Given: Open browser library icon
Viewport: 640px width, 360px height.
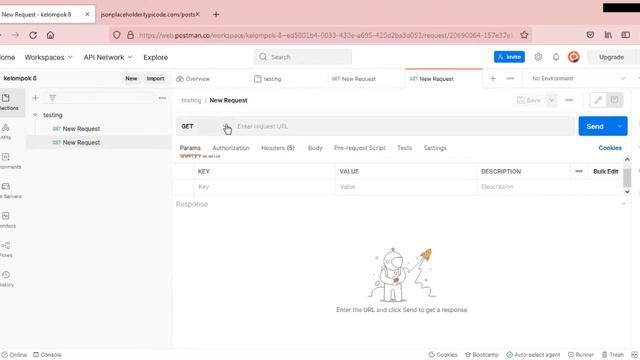Looking at the screenshot, I should click(x=608, y=35).
